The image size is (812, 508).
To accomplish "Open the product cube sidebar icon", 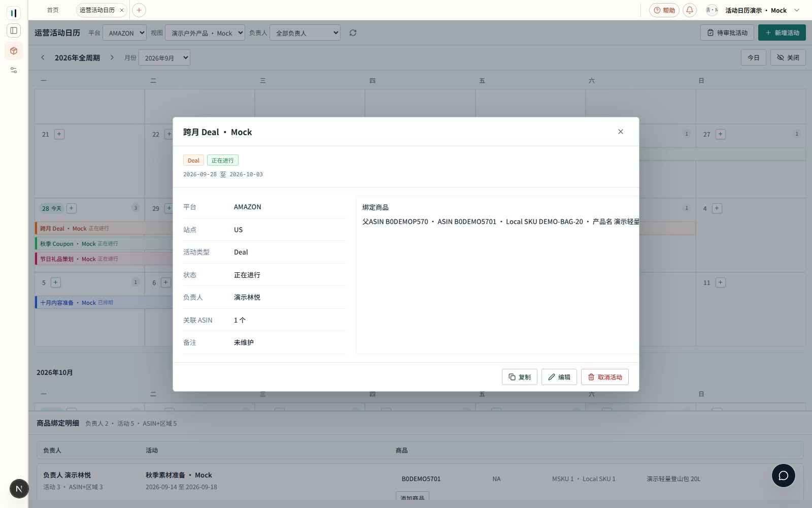I will point(14,51).
